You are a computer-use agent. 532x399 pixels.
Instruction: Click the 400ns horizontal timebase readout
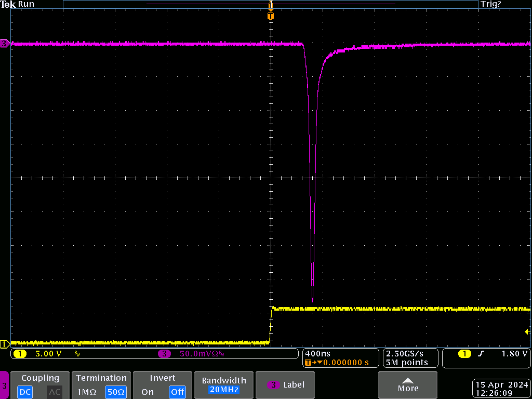click(x=317, y=354)
